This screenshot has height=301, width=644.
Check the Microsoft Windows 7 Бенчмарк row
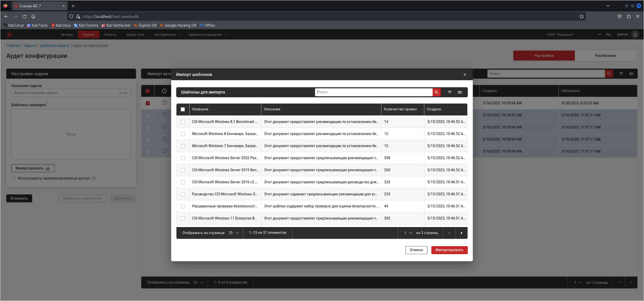click(183, 146)
